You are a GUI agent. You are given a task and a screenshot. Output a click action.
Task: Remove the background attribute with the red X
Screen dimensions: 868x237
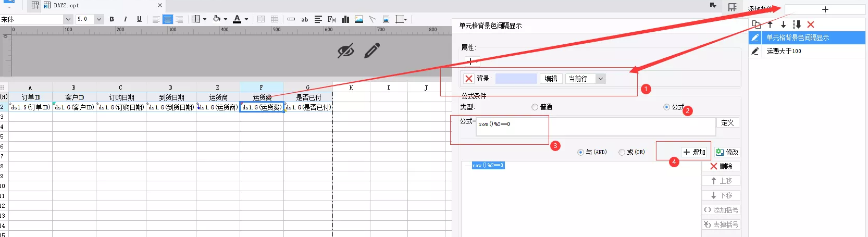[x=468, y=79]
